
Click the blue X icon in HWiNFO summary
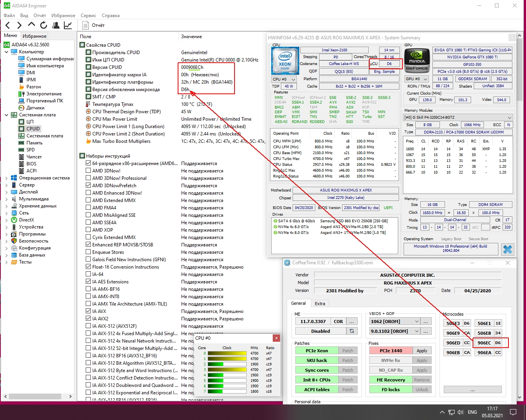[507, 249]
